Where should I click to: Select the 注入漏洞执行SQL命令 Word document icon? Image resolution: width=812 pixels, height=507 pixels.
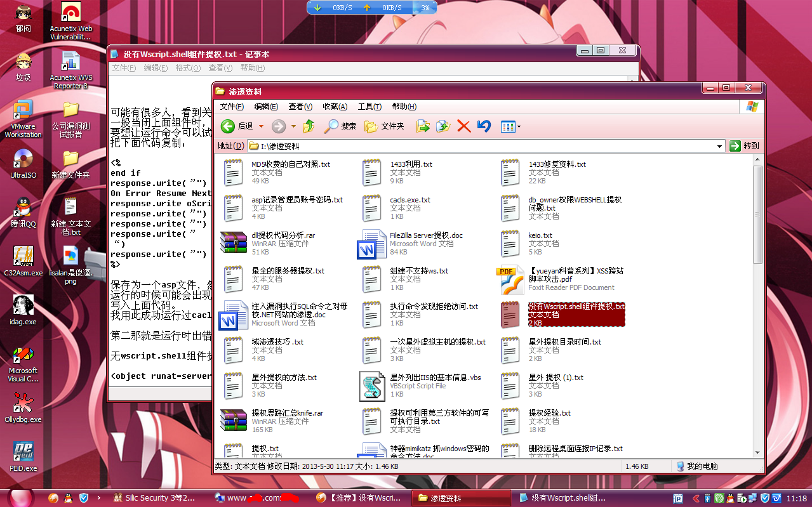tap(233, 315)
